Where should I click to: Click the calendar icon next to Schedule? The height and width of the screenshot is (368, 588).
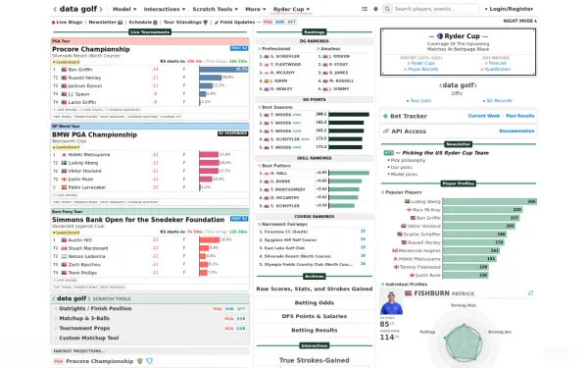coord(155,23)
